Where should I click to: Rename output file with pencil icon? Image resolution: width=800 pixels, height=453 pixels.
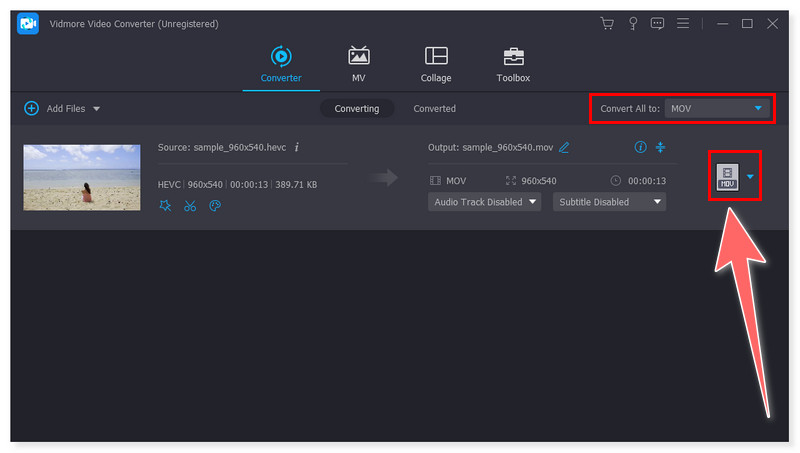(x=564, y=148)
